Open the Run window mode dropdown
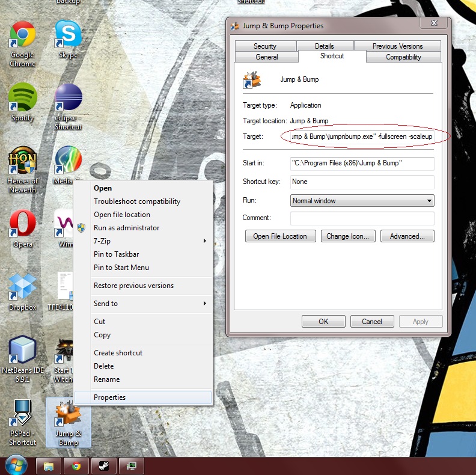Screen dimensions: 476x475 point(362,200)
